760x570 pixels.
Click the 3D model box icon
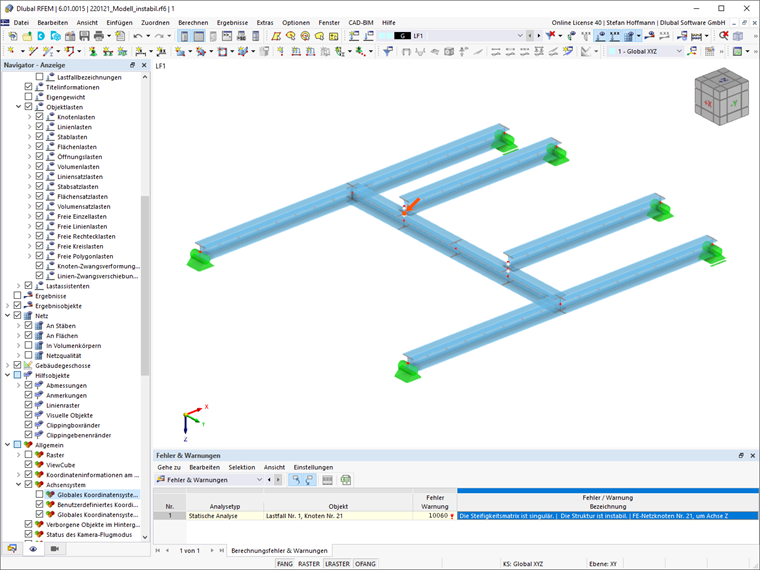click(738, 35)
